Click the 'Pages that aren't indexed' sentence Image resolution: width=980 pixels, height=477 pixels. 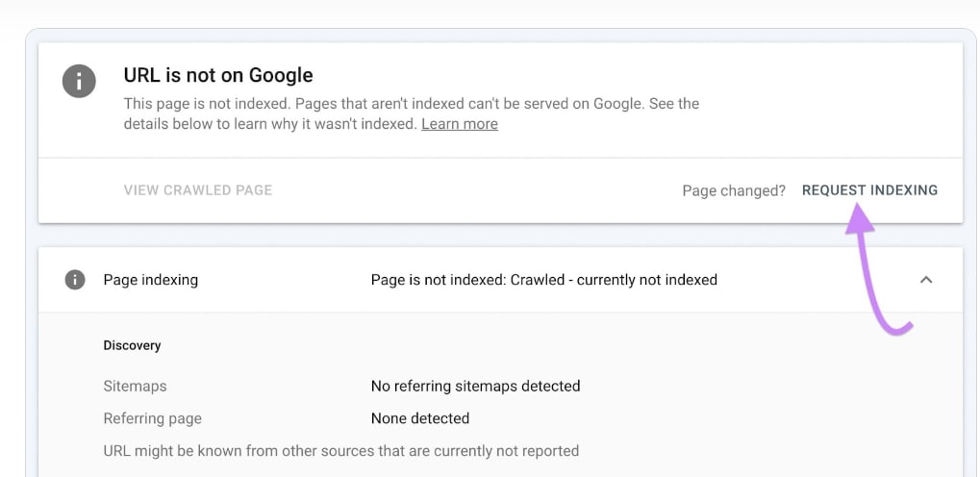point(470,103)
